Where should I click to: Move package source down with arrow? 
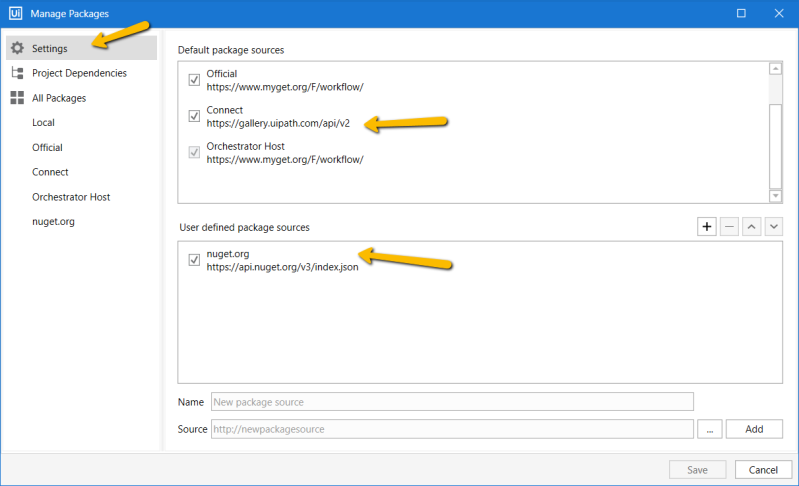773,227
